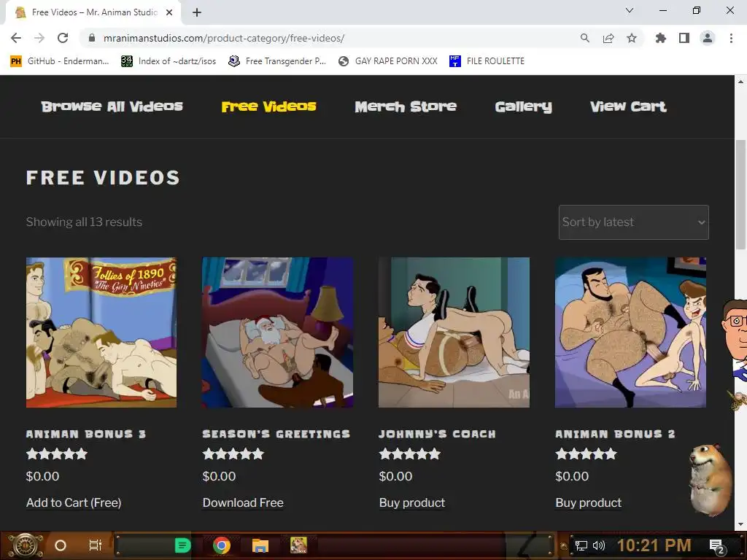Click the star rating under Season's Greetings
747x560 pixels.
[233, 454]
